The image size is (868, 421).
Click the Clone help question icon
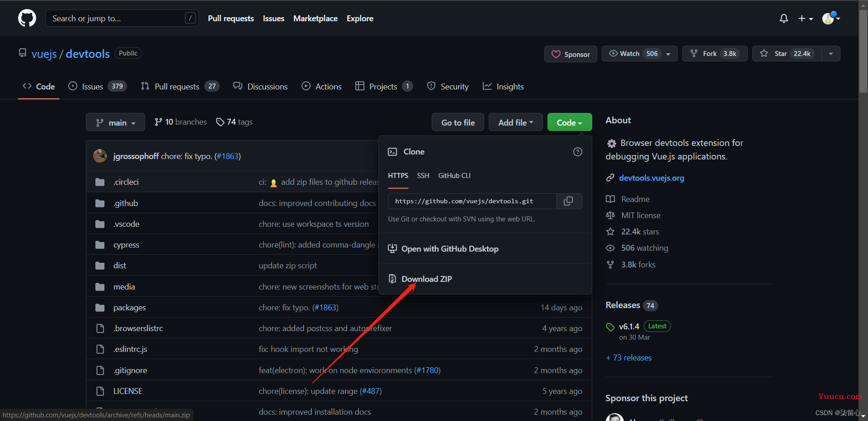[577, 152]
